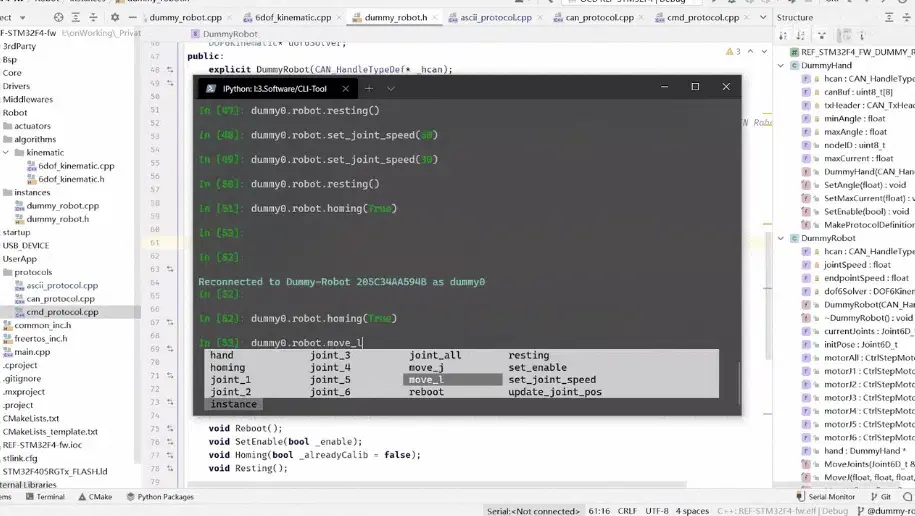This screenshot has height=516, width=915.
Task: Open Python Packages tool window
Action: click(160, 497)
